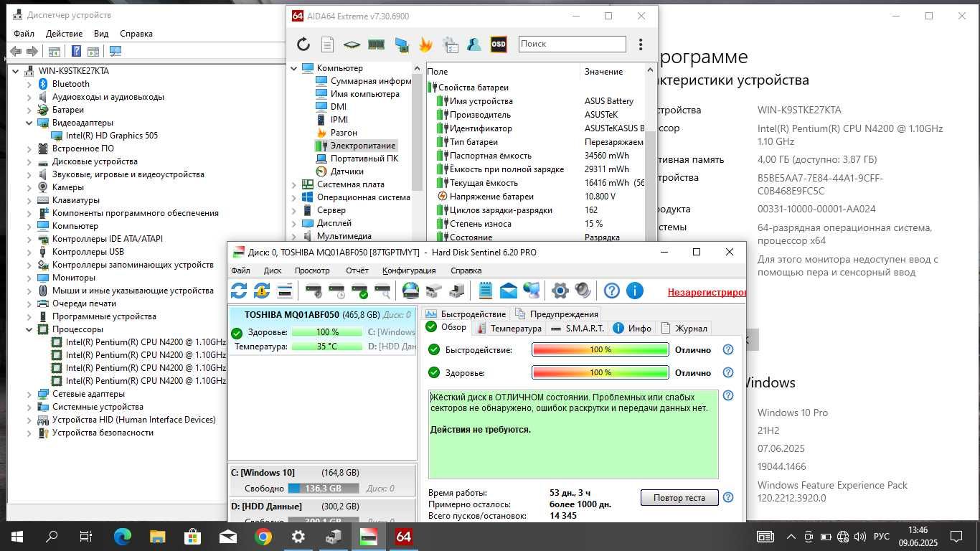Screen dimensions: 980x551
Task: Click the envelope email icon in Hard Disk Sentinel
Action: 509,291
